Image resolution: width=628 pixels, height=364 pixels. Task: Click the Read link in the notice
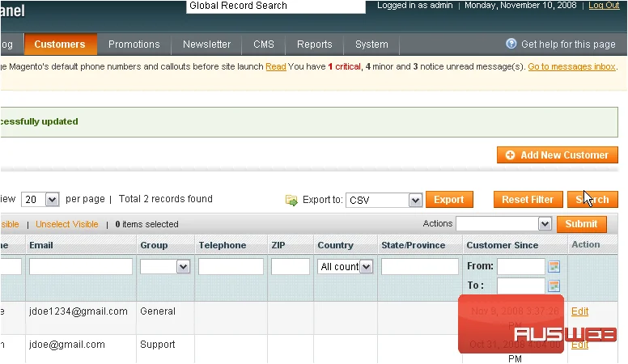coord(276,66)
